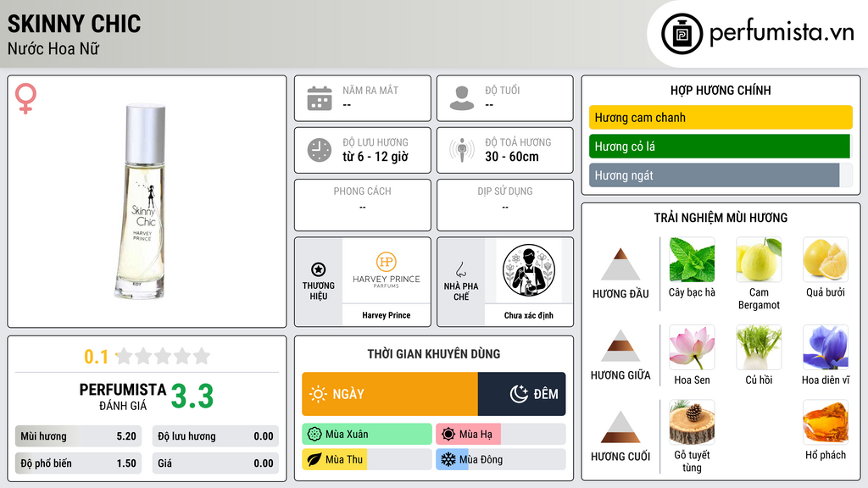The width and height of the screenshot is (868, 488).
Task: Select the Củ hồi fennel image
Action: (759, 347)
